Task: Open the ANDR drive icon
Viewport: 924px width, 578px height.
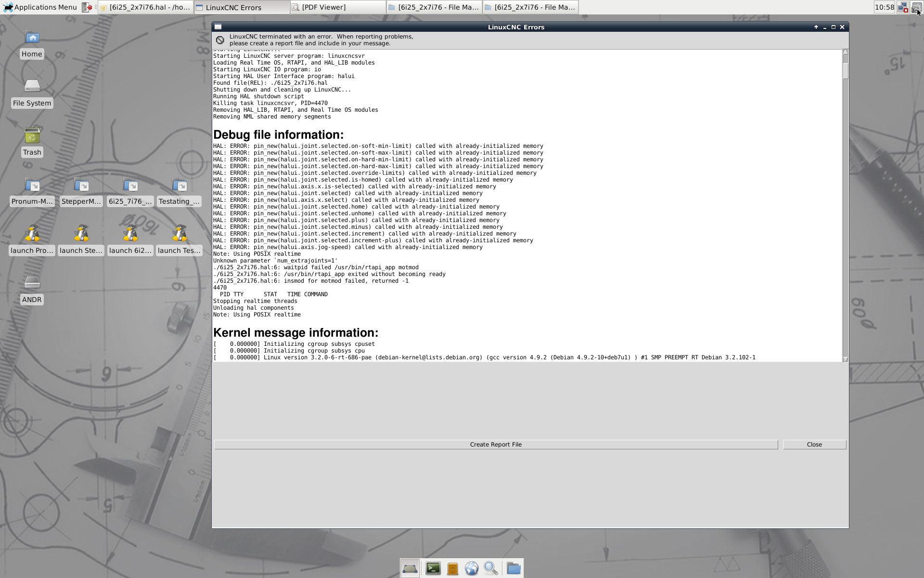Action: tap(32, 282)
